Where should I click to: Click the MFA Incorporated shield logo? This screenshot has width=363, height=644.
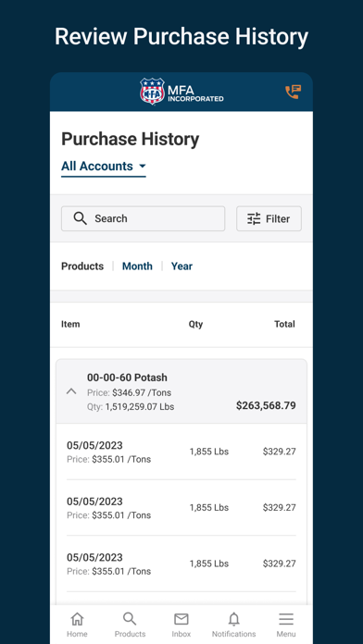click(x=152, y=91)
